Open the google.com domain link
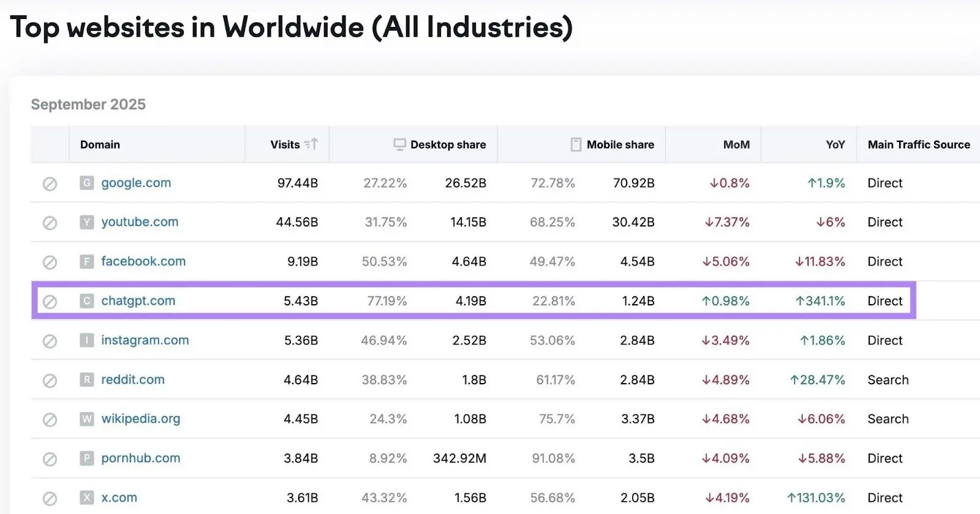Image resolution: width=980 pixels, height=514 pixels. tap(136, 183)
